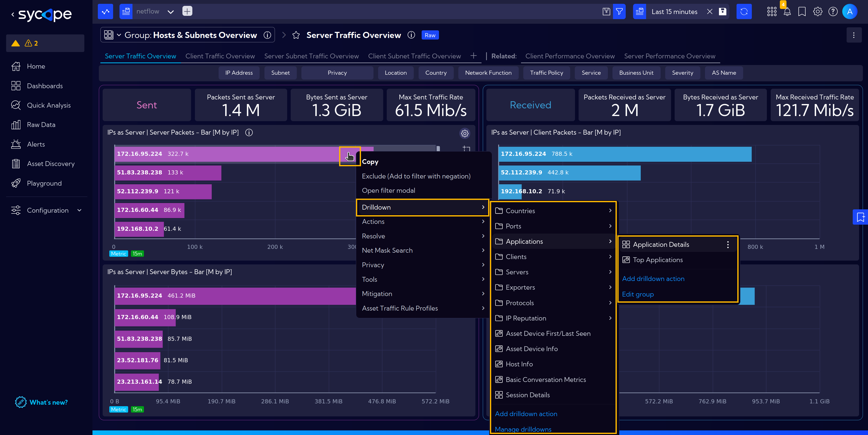Viewport: 868px width, 435px height.
Task: Expand the Configuration section
Action: point(47,210)
